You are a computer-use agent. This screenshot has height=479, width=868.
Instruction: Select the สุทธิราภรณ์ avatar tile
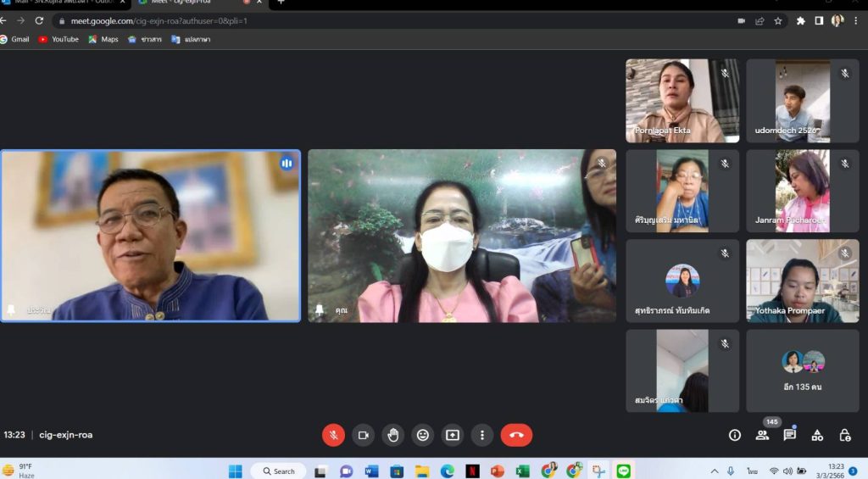pos(682,281)
